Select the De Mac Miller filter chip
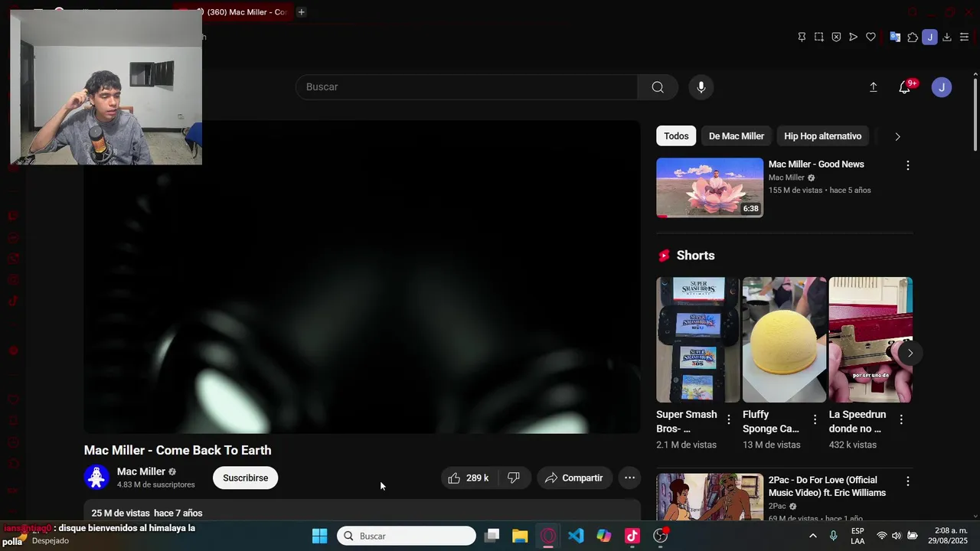 tap(737, 136)
